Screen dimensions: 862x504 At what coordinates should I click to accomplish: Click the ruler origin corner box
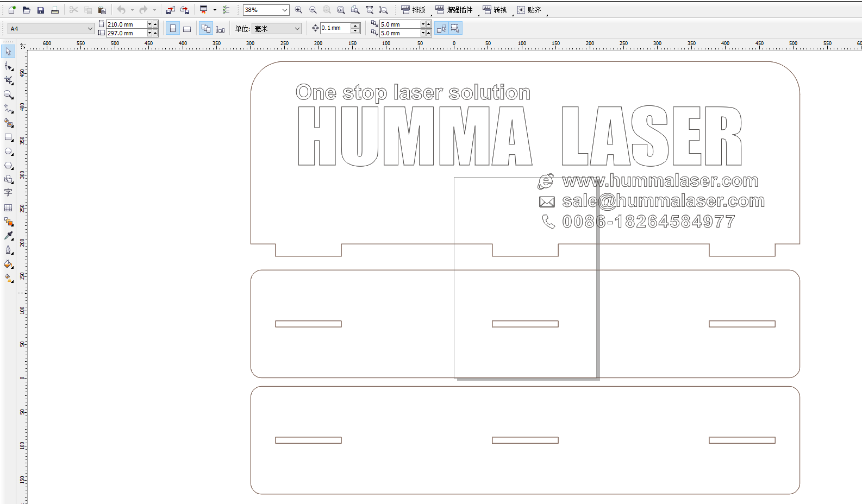click(22, 46)
